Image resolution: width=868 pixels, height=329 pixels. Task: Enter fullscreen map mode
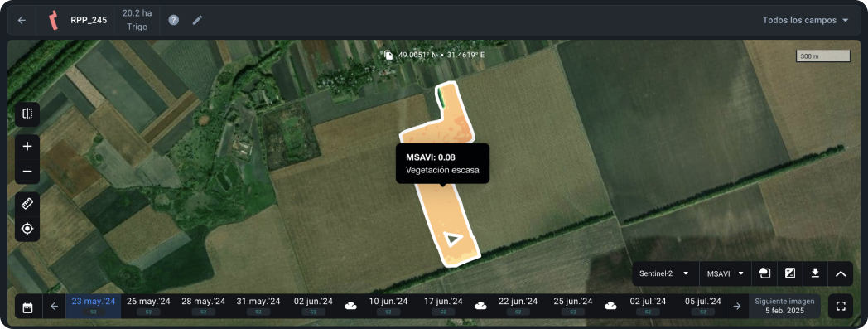(x=841, y=307)
